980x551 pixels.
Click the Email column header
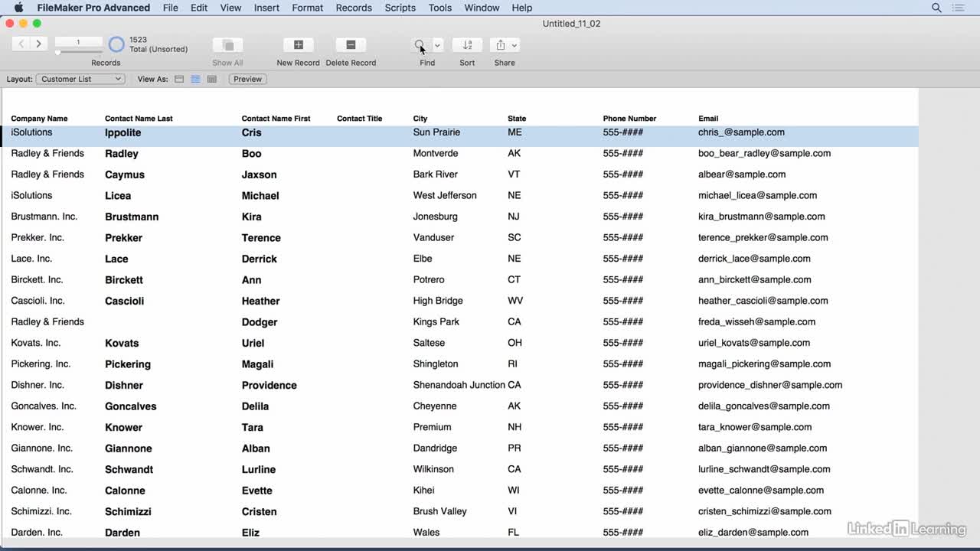(x=708, y=119)
